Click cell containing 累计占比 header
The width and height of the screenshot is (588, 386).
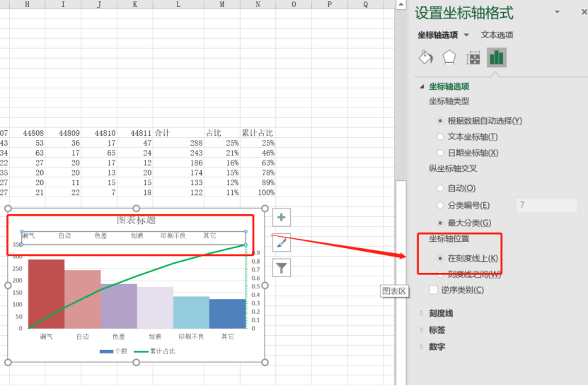[x=258, y=133]
